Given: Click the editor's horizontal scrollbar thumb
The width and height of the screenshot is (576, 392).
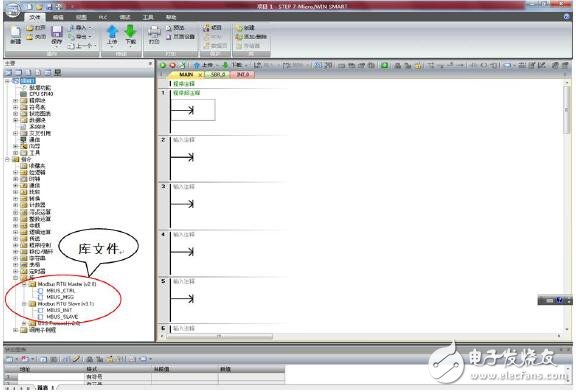Looking at the screenshot, I should click(x=220, y=336).
